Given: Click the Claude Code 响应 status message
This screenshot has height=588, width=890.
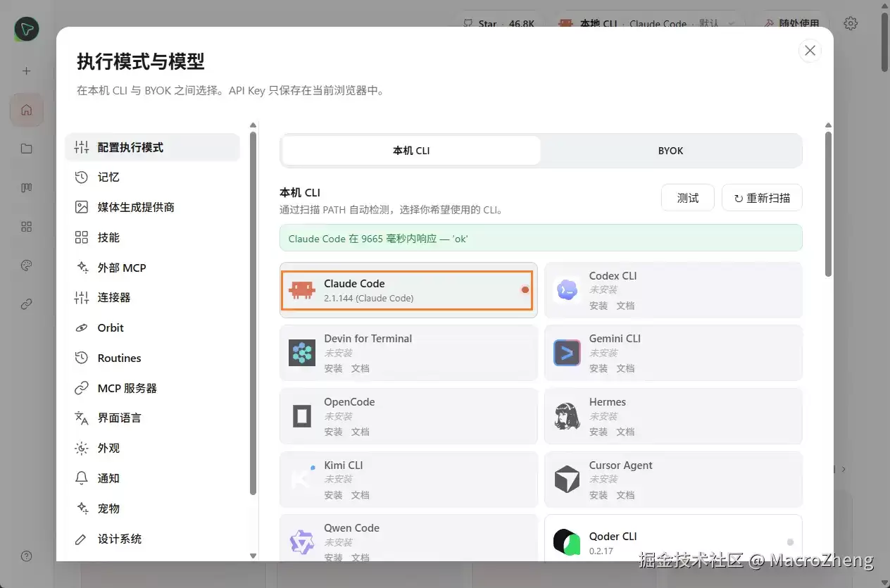Looking at the screenshot, I should point(541,238).
